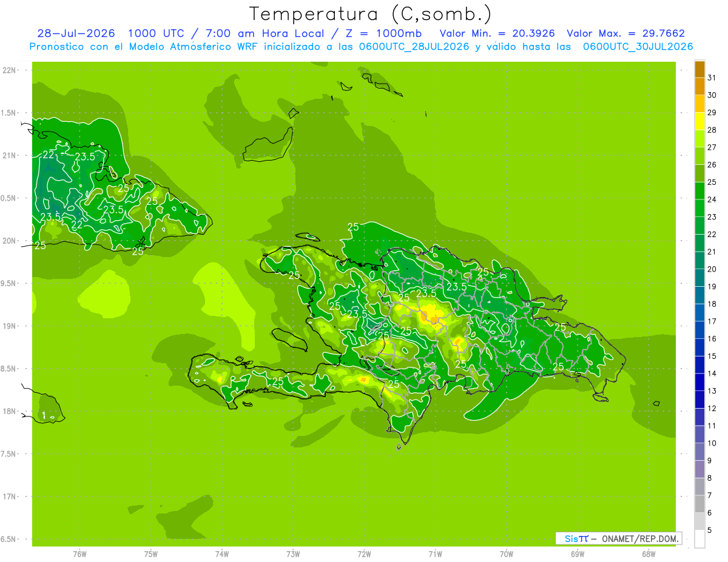This screenshot has width=728, height=562.
Task: Click the latitude axis label "7.5N"
Action: coord(8,453)
